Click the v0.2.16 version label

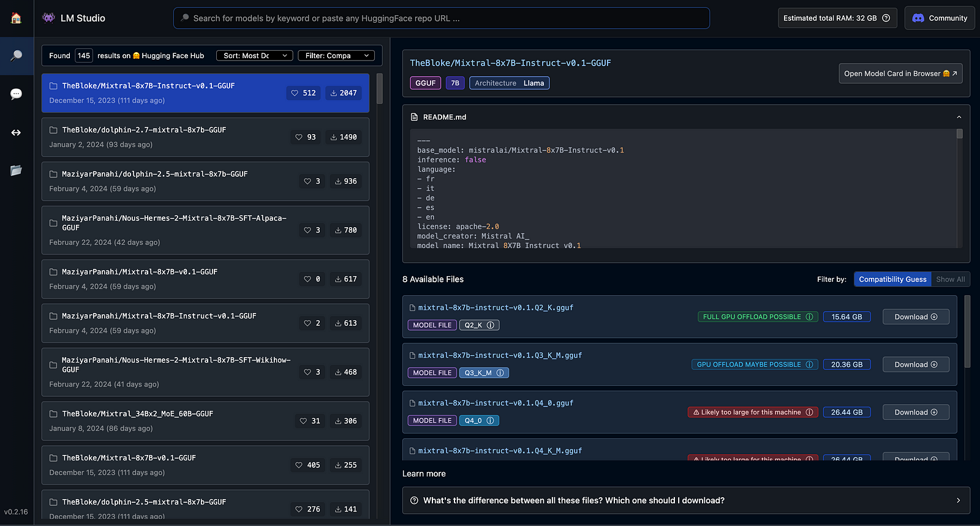(16, 512)
